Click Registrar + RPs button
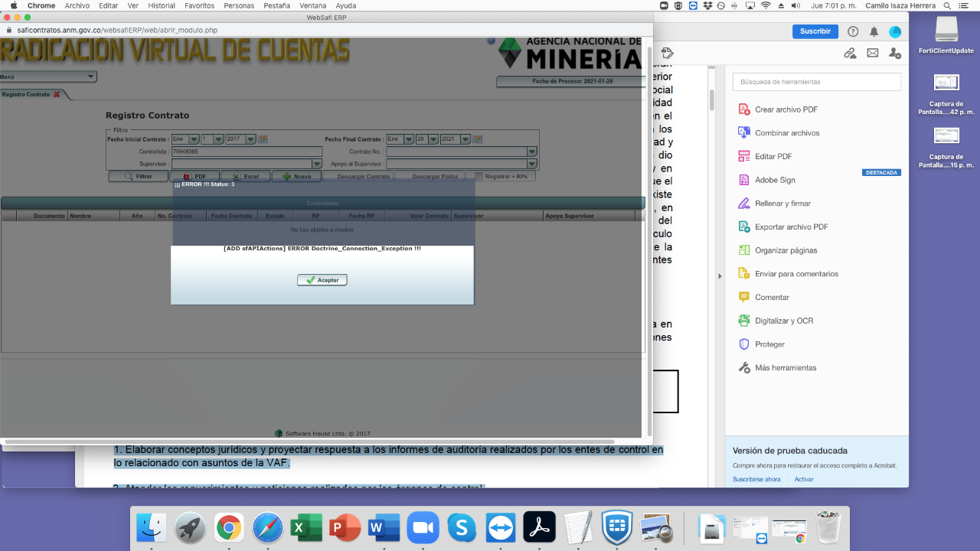Screen dimensions: 980x551 501,176
